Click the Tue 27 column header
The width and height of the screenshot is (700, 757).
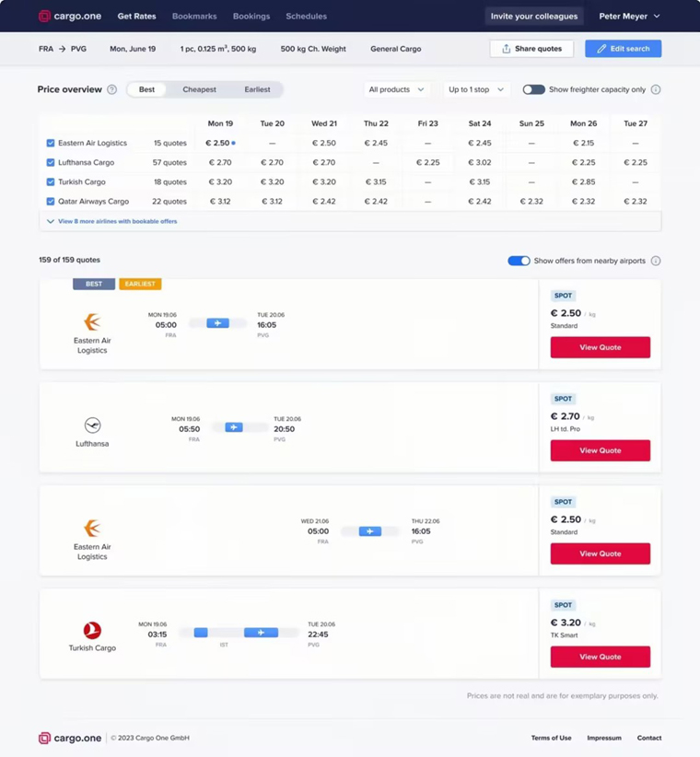pyautogui.click(x=636, y=123)
